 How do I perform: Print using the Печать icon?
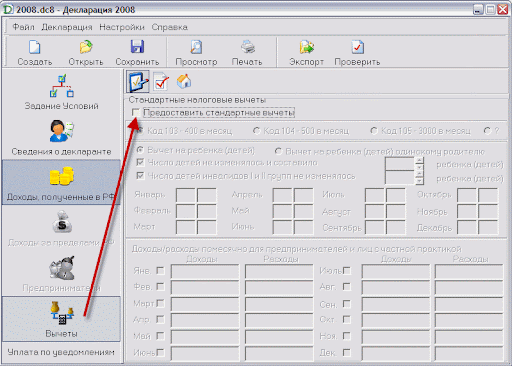tap(248, 47)
